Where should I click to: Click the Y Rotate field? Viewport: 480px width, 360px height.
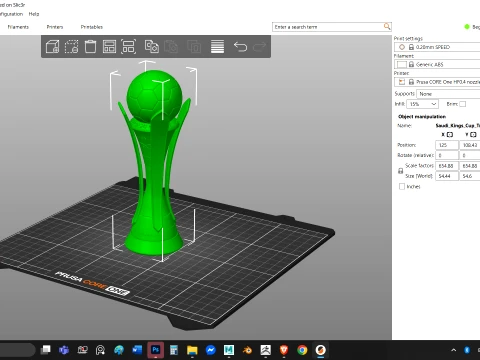tap(470, 155)
